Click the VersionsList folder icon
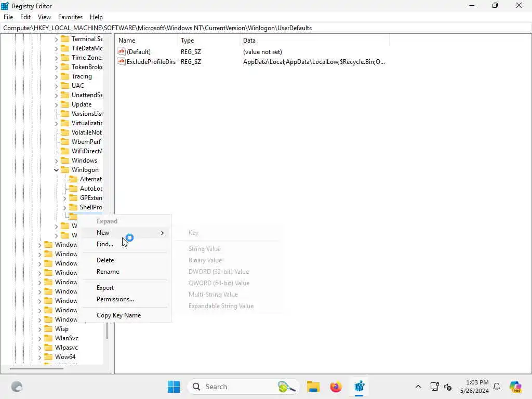Image resolution: width=532 pixels, height=399 pixels. (x=65, y=114)
